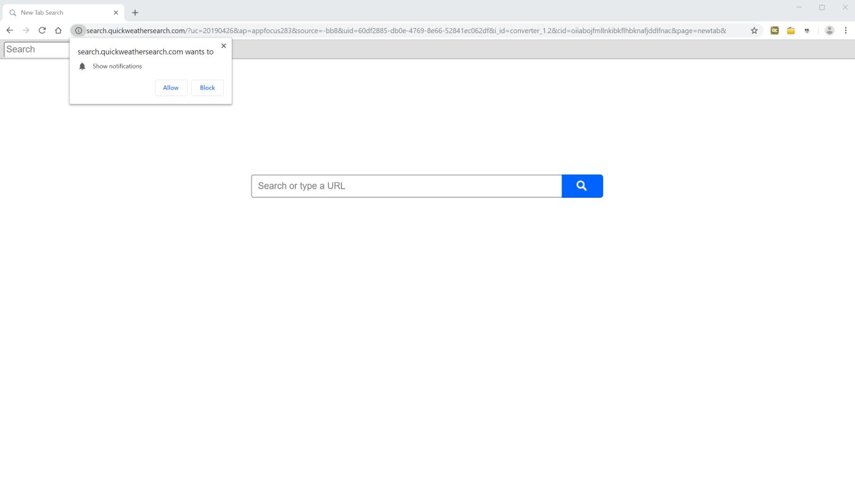Click the yellow folder extension icon
Viewport: 855px width, 504px height.
click(791, 30)
